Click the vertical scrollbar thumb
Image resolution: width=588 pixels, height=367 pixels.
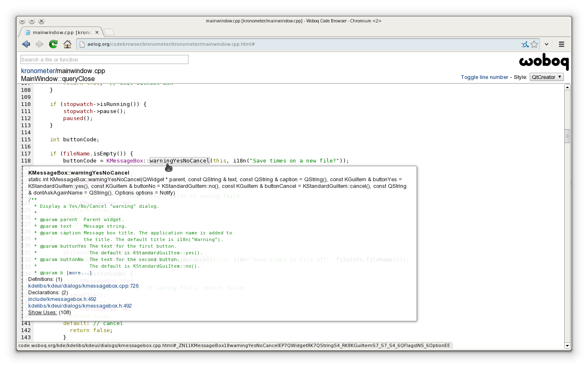[x=567, y=136]
